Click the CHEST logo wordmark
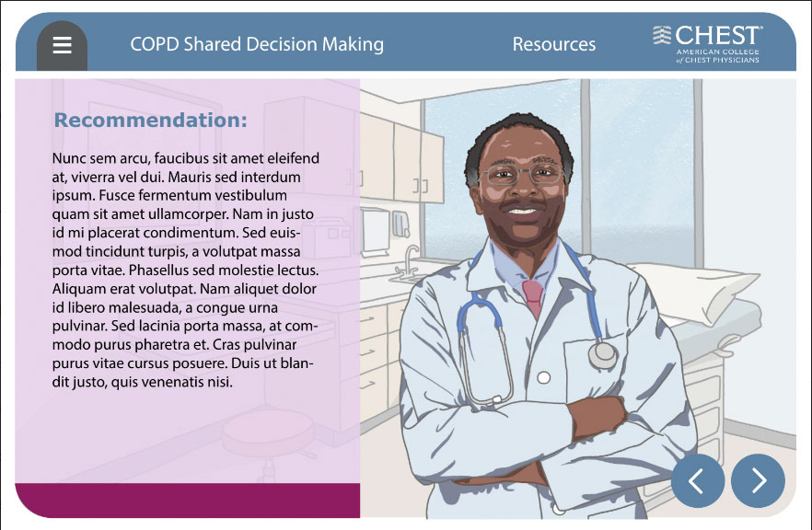Viewport: 812px width, 530px height. (x=719, y=35)
